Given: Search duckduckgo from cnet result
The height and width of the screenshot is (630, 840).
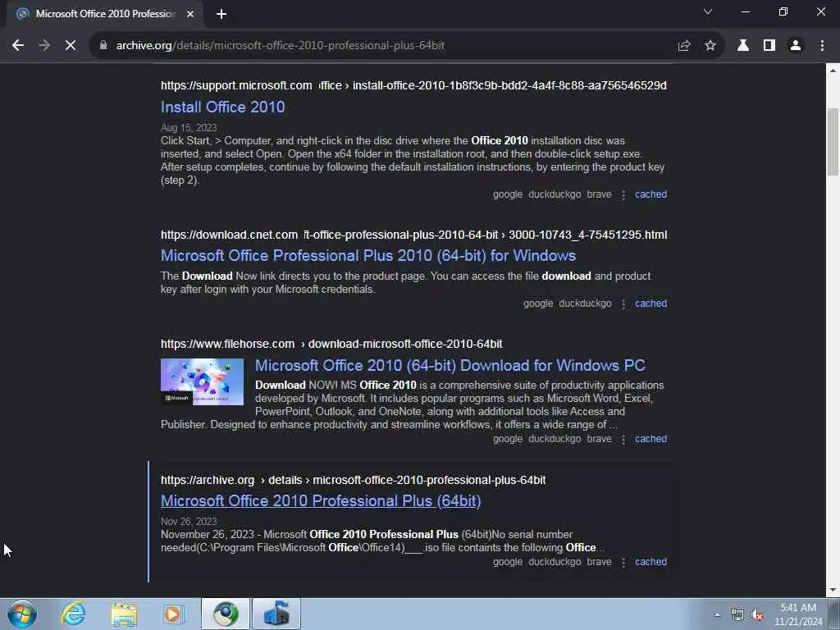Looking at the screenshot, I should (585, 304).
